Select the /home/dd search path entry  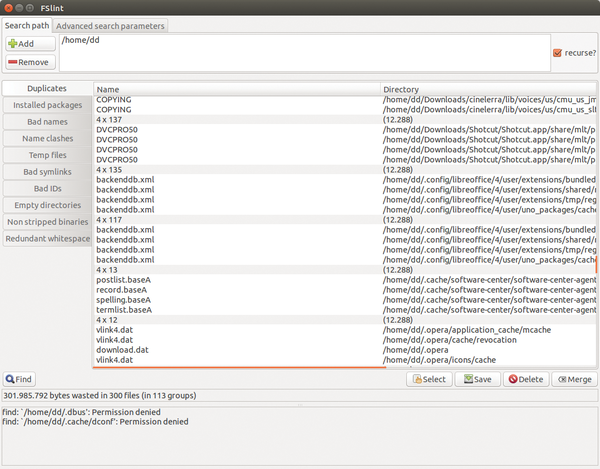80,40
